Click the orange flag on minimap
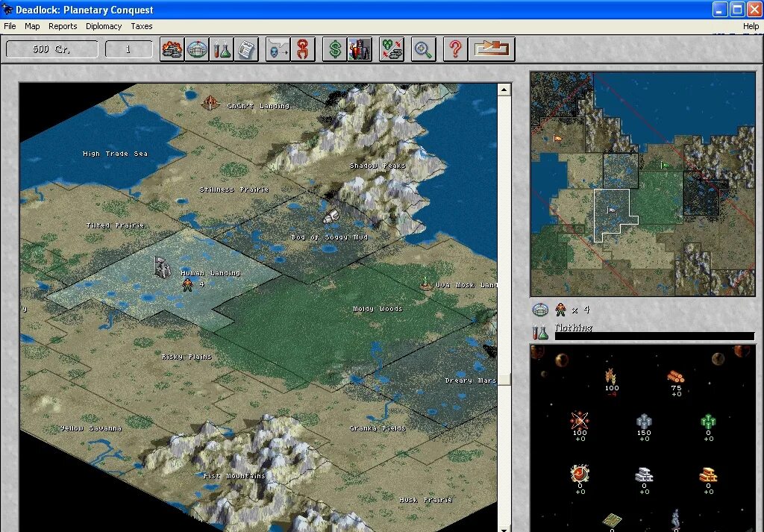764x532 pixels. tap(557, 140)
